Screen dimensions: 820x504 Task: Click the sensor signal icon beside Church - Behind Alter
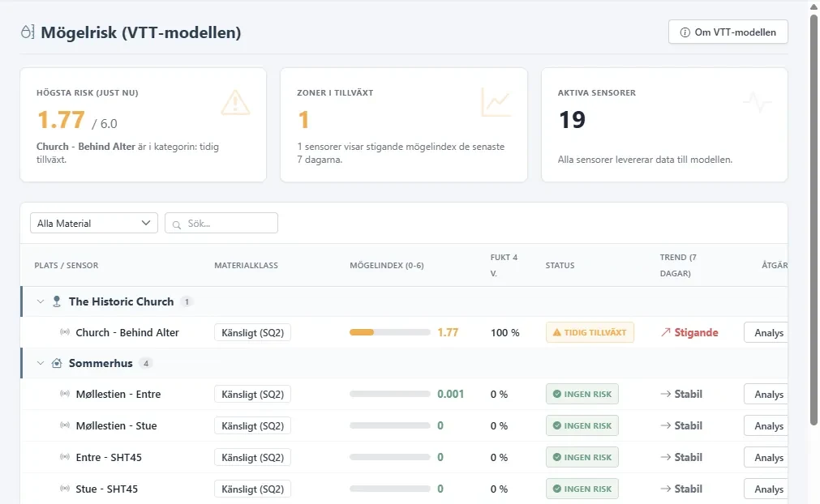[x=65, y=332]
